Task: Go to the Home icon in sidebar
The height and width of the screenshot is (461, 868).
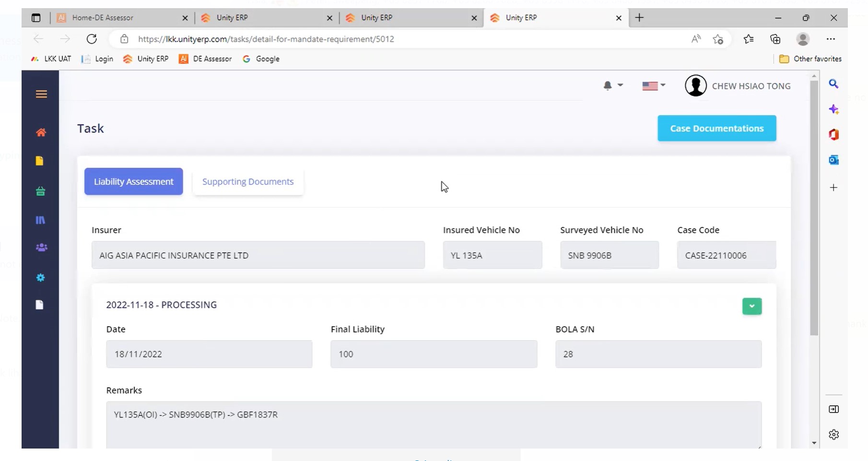Action: click(x=41, y=132)
